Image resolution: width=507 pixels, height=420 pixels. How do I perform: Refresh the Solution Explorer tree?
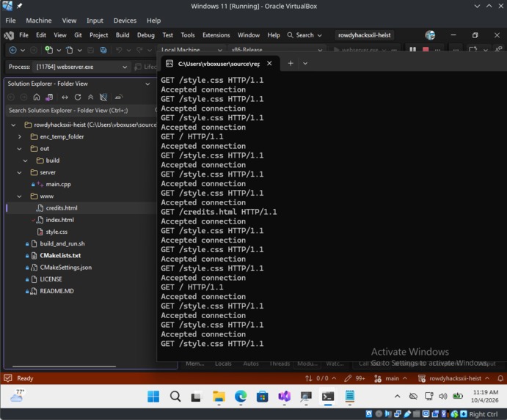coord(78,97)
